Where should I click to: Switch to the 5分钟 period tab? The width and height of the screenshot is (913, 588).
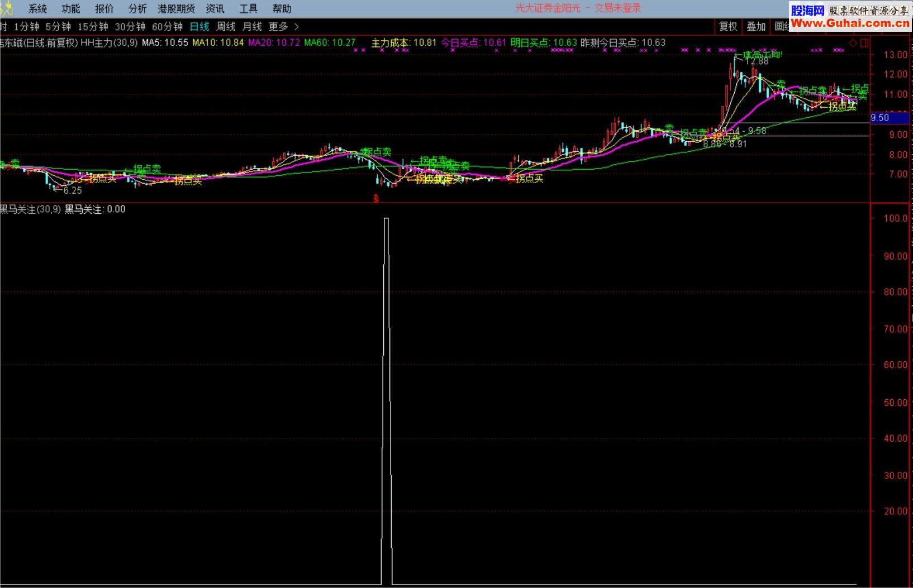(59, 26)
